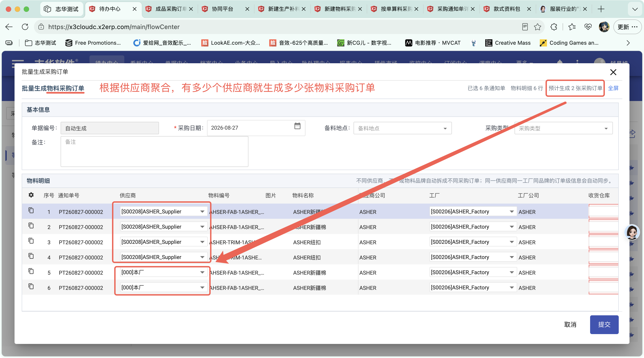Open the browser profile avatar
This screenshot has width=644, height=358.
(604, 27)
